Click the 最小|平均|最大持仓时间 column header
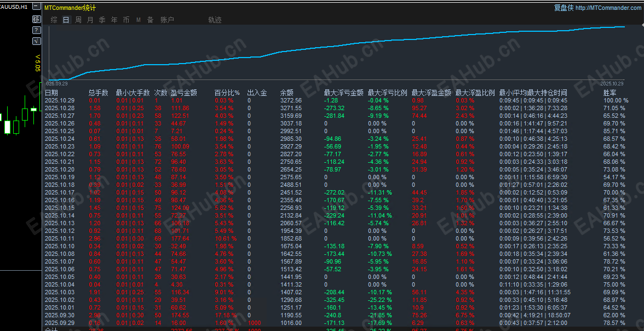 coord(533,93)
